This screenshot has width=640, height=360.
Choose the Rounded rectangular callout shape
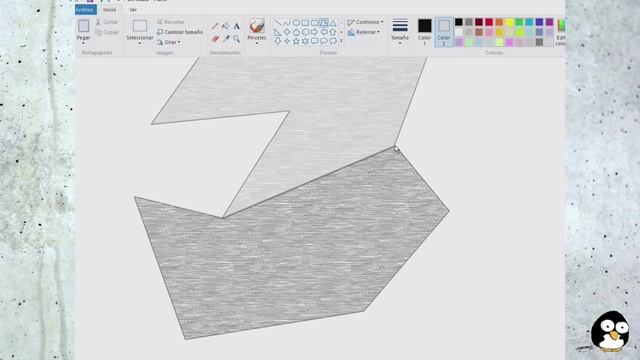tap(314, 41)
